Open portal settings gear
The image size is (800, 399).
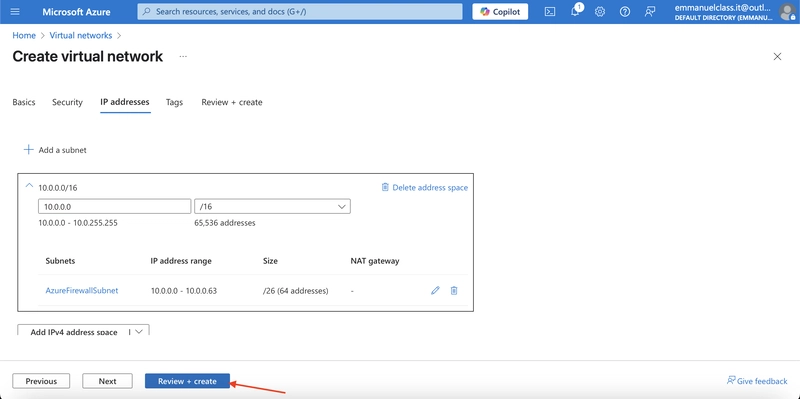(x=600, y=11)
